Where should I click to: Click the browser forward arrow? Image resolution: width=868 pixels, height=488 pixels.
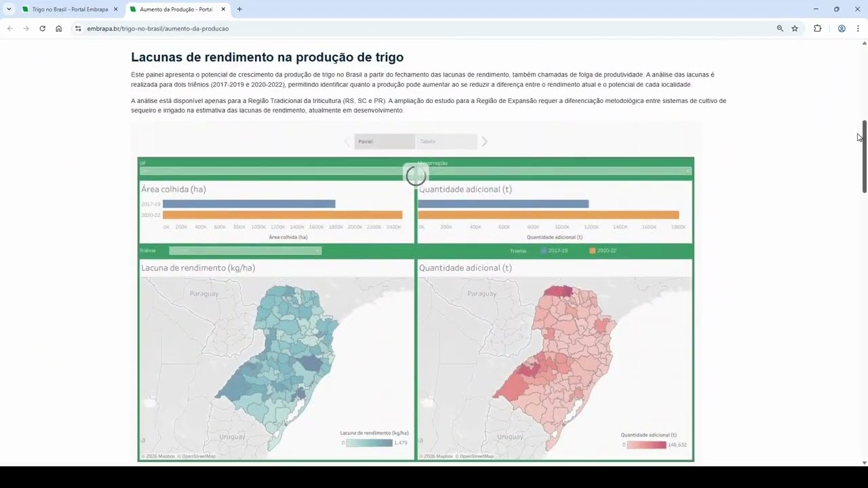pos(26,28)
